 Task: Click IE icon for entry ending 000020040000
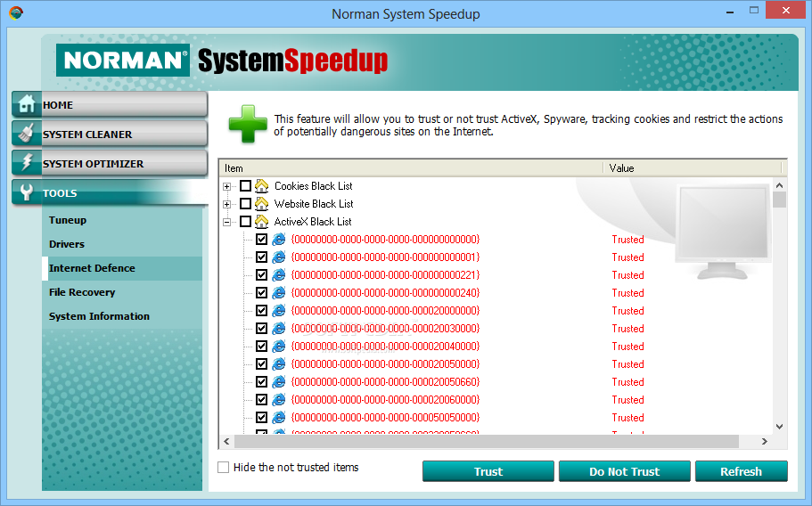pyautogui.click(x=279, y=347)
